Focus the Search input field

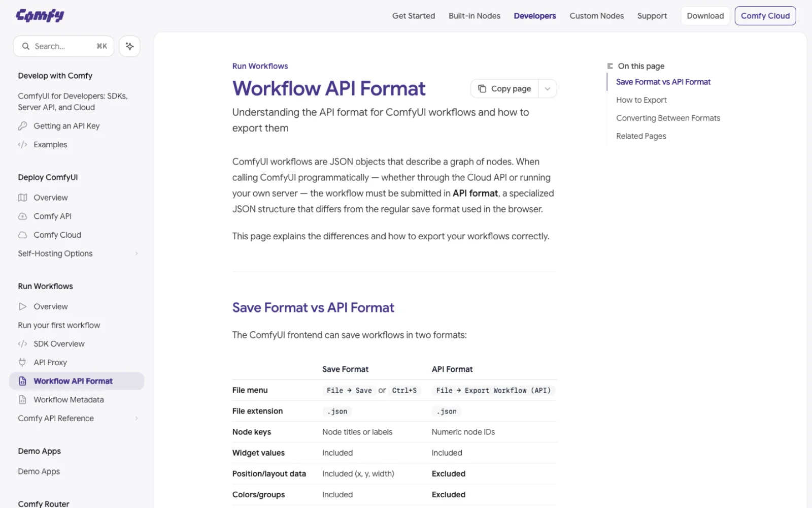pos(63,46)
